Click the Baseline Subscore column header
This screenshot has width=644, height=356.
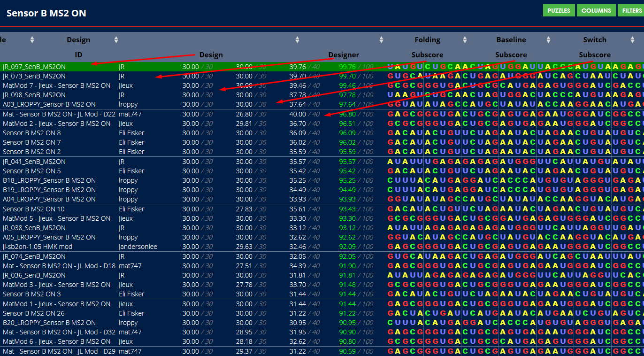(x=511, y=47)
